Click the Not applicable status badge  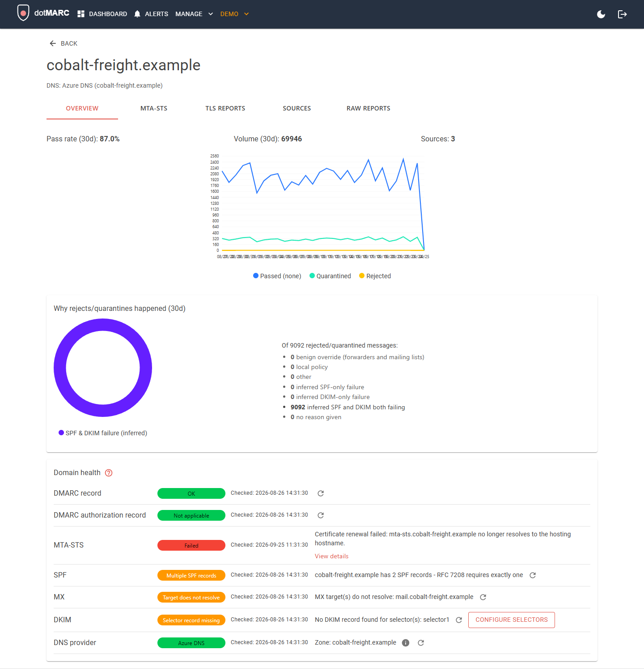click(x=191, y=515)
